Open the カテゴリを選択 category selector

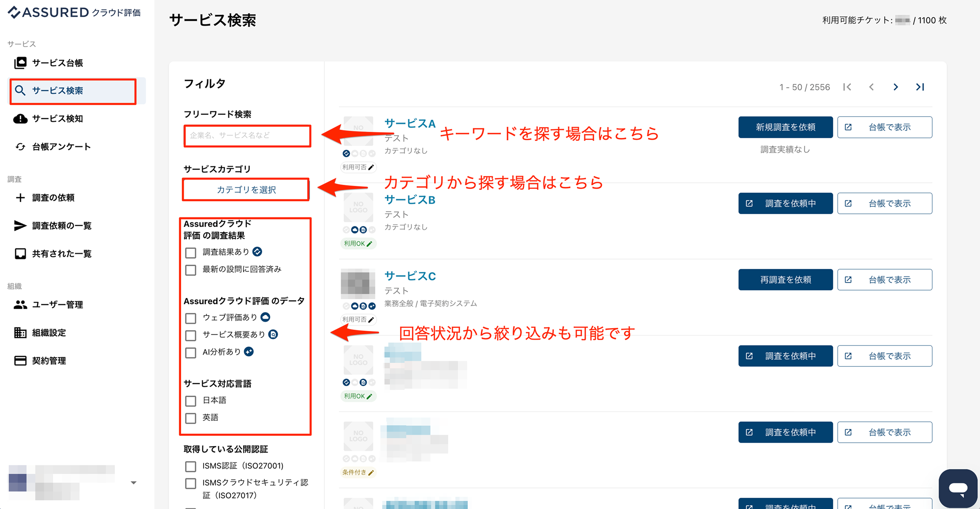[x=246, y=190]
